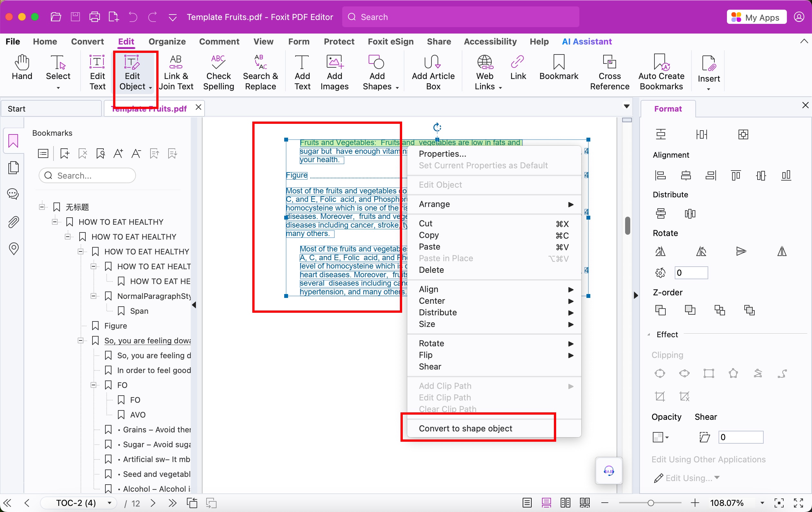812x512 pixels.
Task: Open the Comments panel in sidebar
Action: pyautogui.click(x=13, y=194)
